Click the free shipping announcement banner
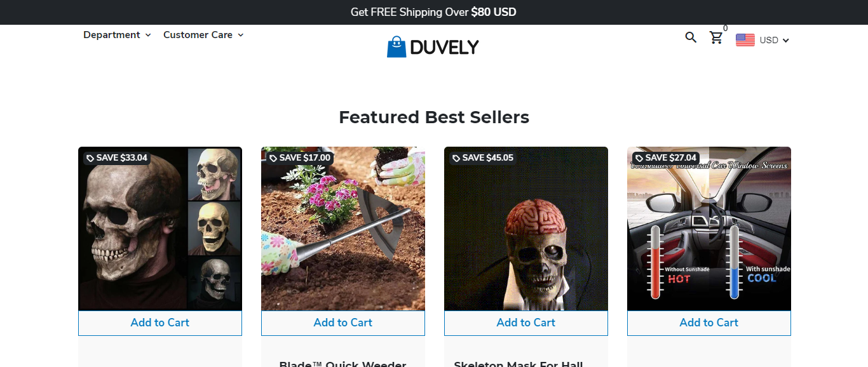 434,12
